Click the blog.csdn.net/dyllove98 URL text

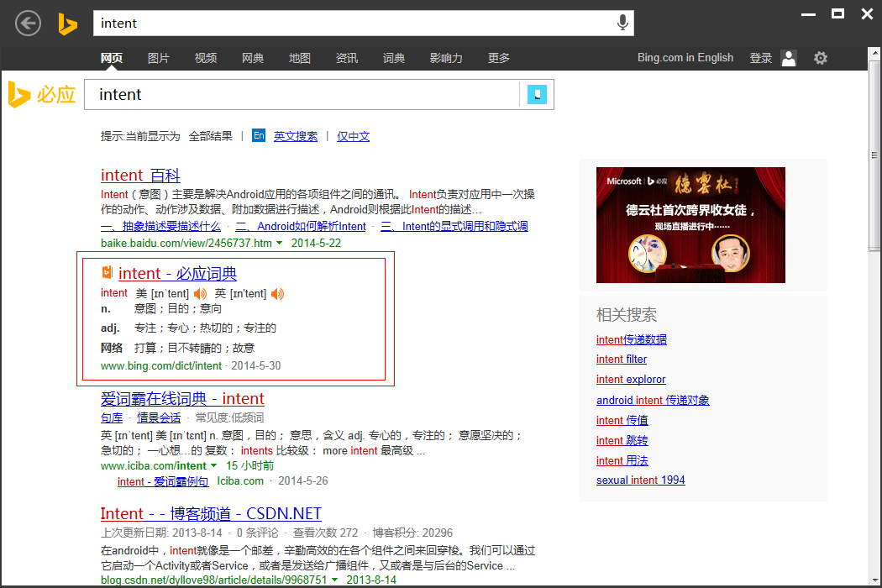coord(213,580)
